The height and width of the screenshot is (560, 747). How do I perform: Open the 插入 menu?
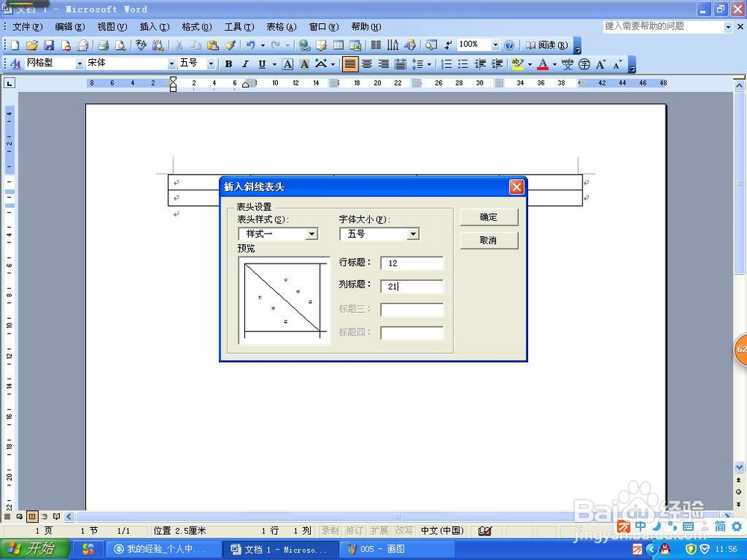(x=155, y=27)
